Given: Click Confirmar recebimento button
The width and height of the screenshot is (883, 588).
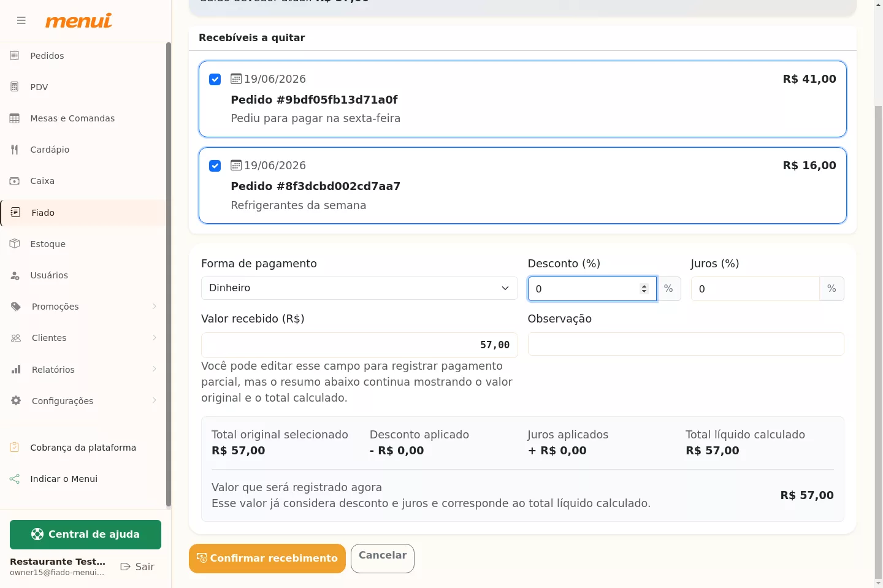Looking at the screenshot, I should pyautogui.click(x=267, y=559).
